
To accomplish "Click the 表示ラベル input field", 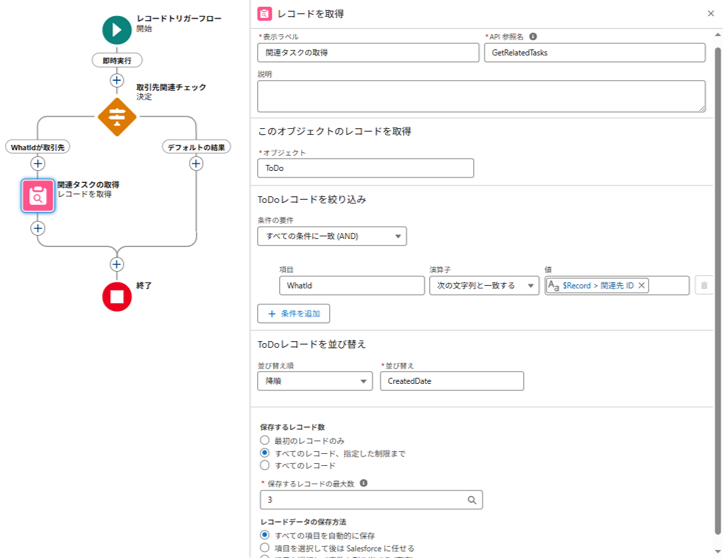I will (368, 53).
